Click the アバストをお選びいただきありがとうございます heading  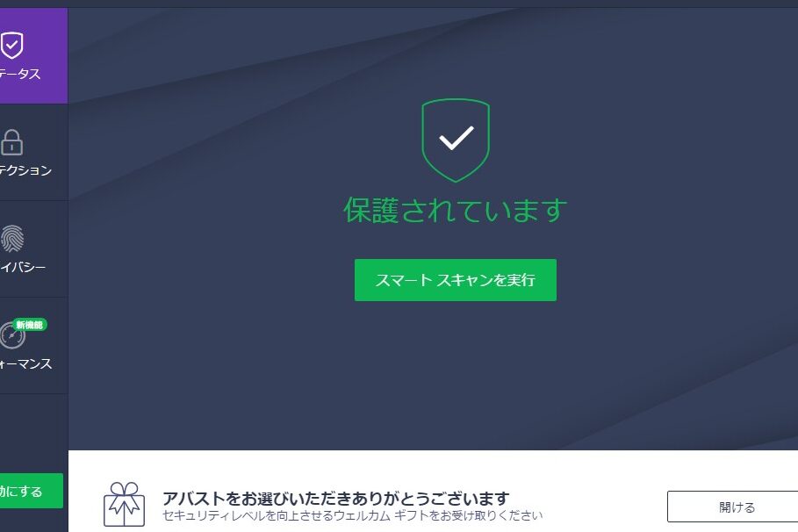(x=336, y=498)
